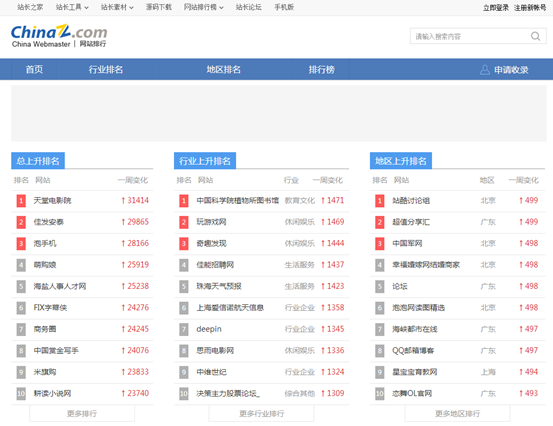Click rank badge 1 beside 天堂电影院
This screenshot has height=426, width=553.
21,201
